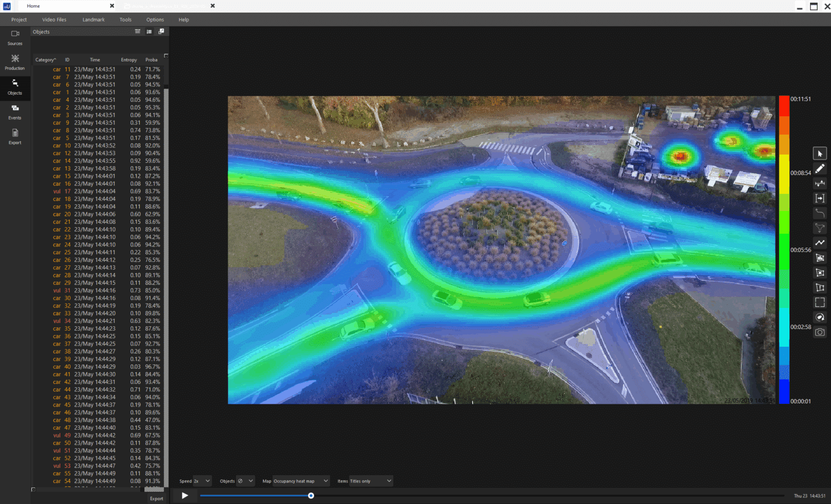Switch Objects panel to grid view

137,32
